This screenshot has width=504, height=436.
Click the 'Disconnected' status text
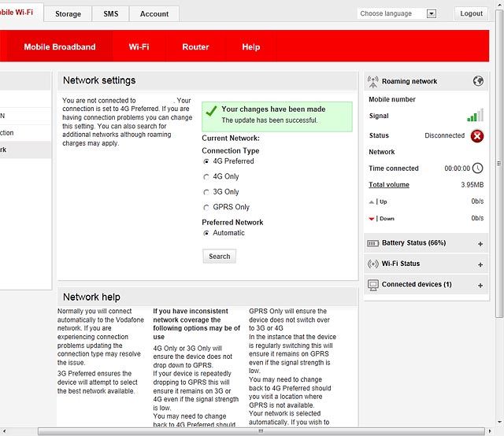point(444,135)
